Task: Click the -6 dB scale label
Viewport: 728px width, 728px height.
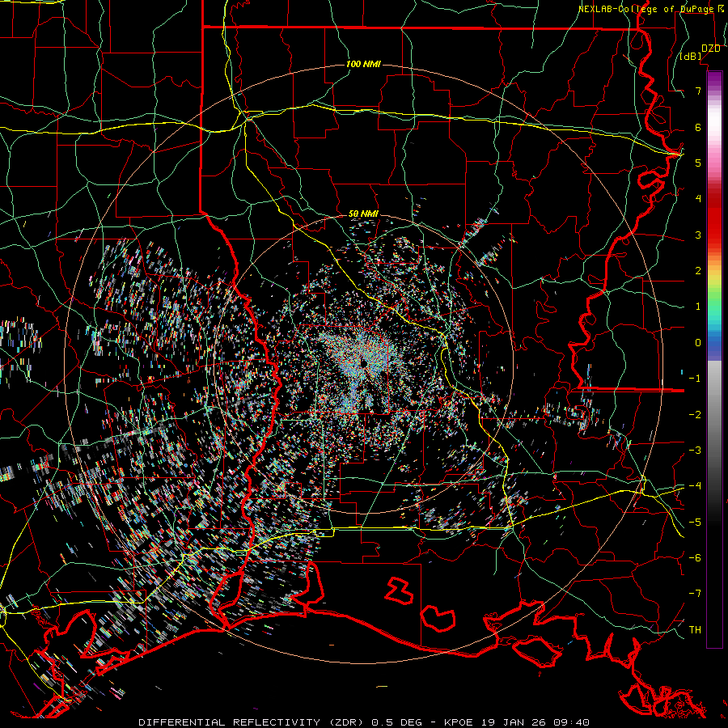Action: point(695,557)
